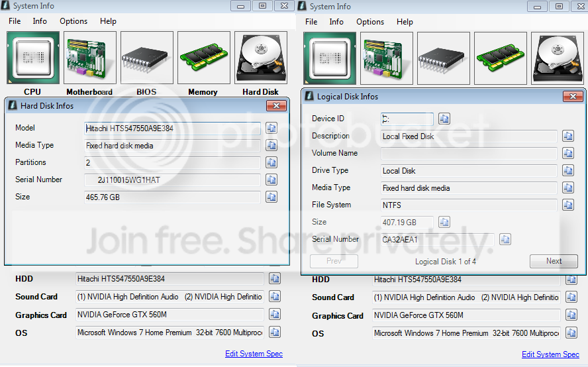Click the serial number field 2J110015WG1HAT

[173, 180]
